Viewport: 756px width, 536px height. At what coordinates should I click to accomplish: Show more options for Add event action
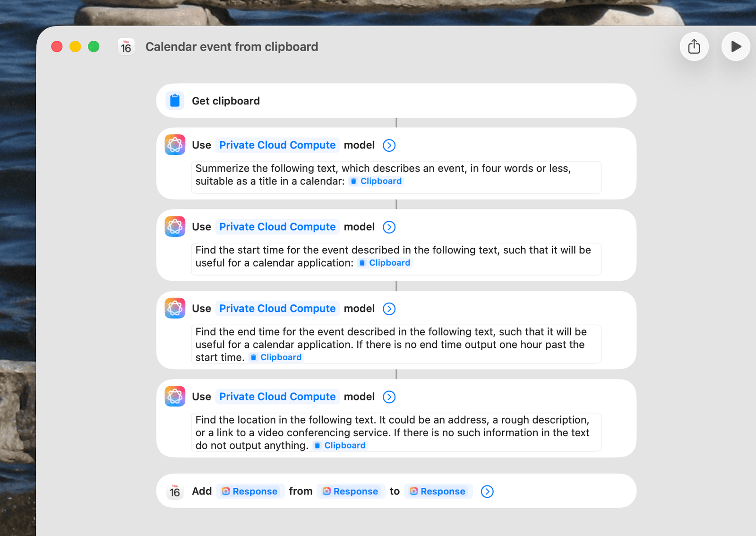(487, 492)
